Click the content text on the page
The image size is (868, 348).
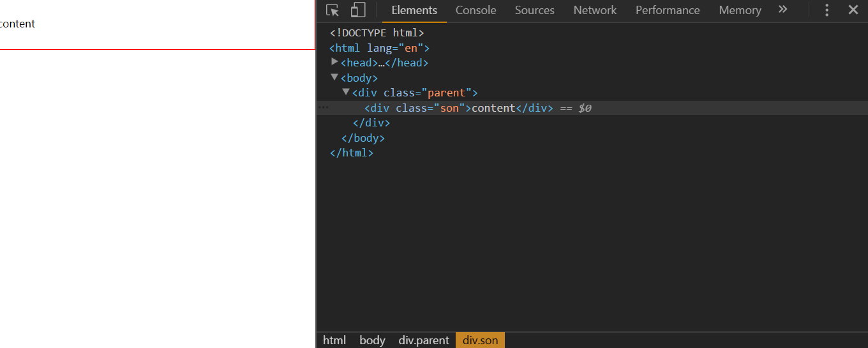pos(17,24)
